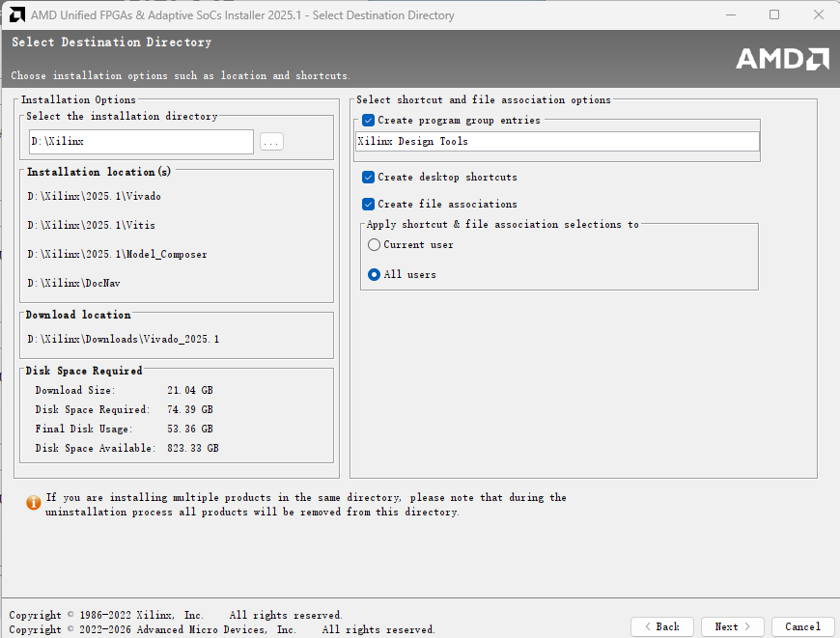Minimize the installer window
The height and width of the screenshot is (638, 840).
730,15
